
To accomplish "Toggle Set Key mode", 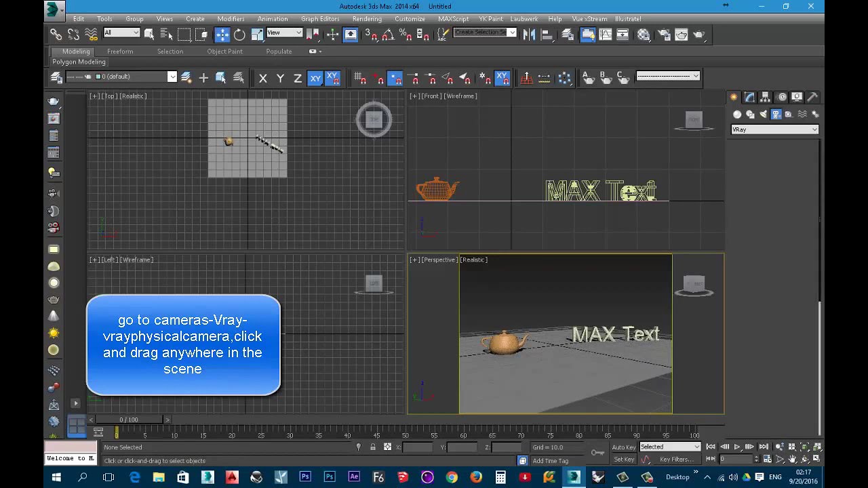I will 624,459.
